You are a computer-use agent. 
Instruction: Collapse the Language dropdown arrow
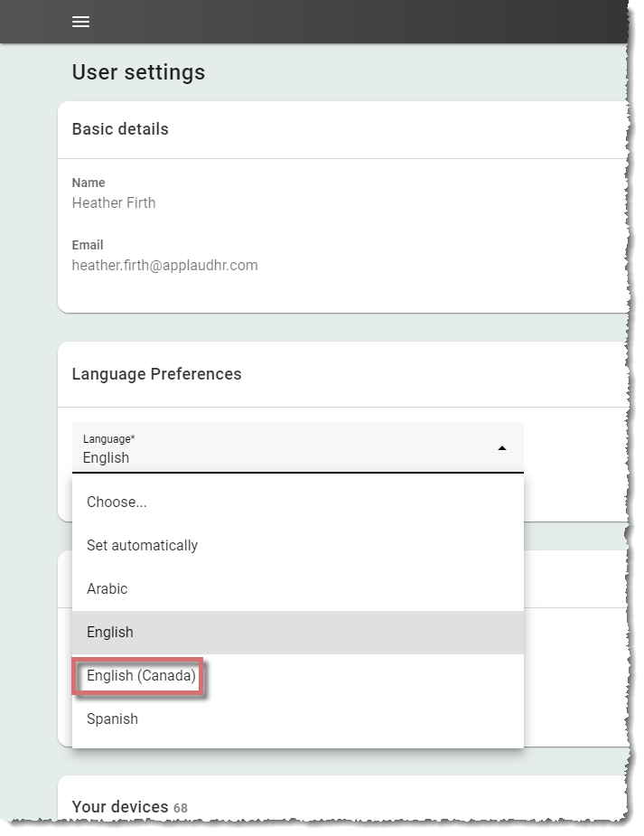coord(502,448)
